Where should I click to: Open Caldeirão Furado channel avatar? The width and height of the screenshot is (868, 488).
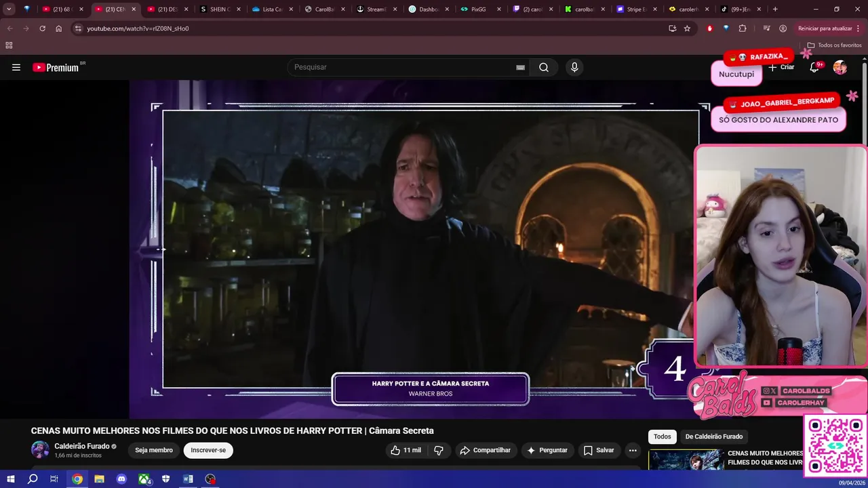[x=40, y=449]
